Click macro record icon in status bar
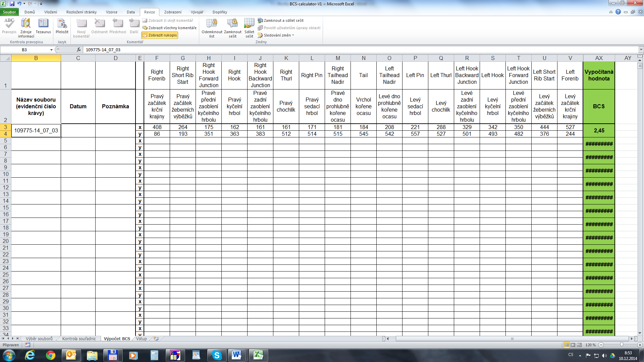The image size is (644, 362). [x=28, y=345]
